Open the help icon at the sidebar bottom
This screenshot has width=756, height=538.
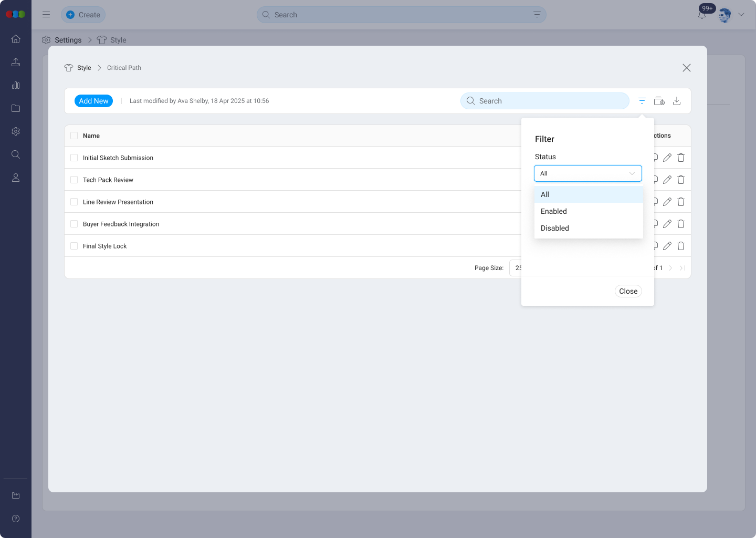pyautogui.click(x=16, y=519)
